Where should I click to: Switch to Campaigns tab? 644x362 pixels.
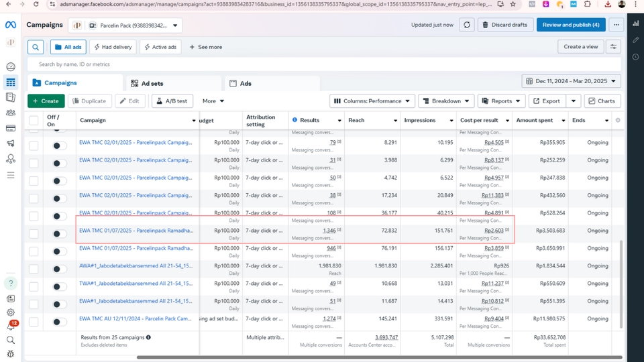pos(75,83)
